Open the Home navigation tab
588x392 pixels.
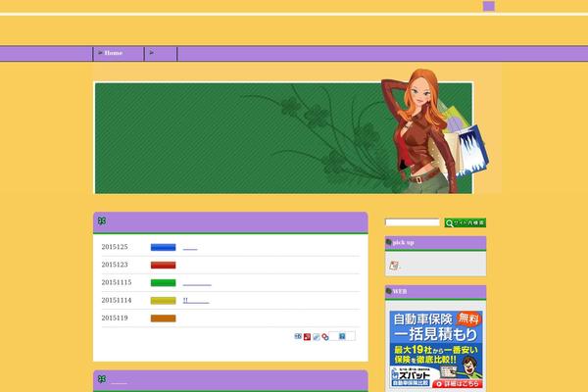point(119,53)
